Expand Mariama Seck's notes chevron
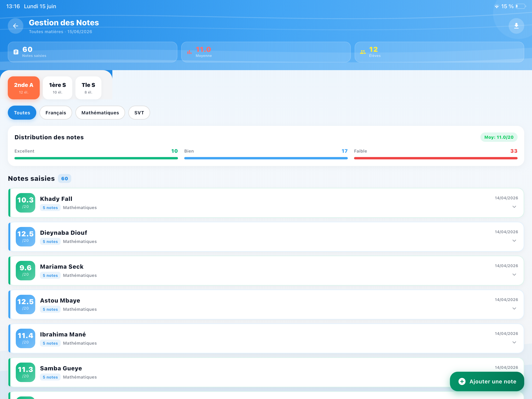 coord(514,275)
